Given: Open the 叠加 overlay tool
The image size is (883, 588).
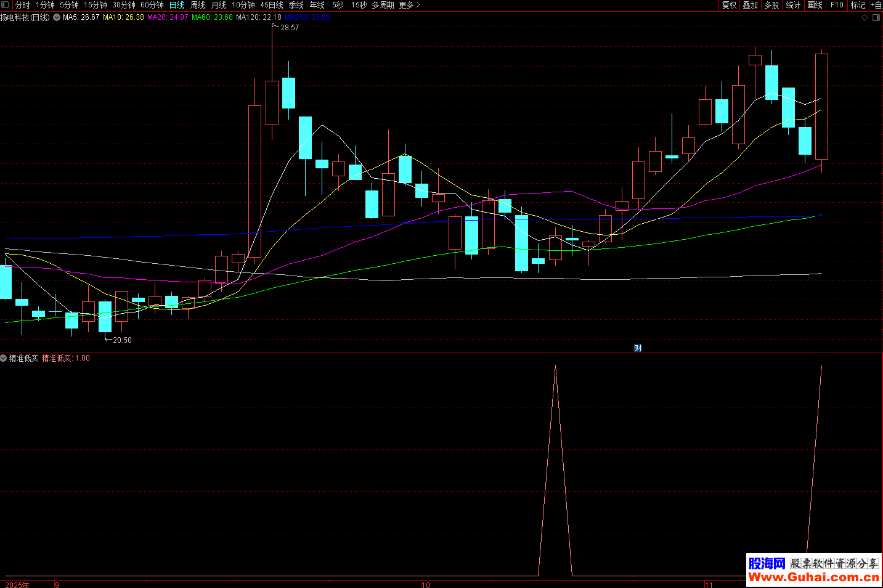Looking at the screenshot, I should [x=750, y=5].
